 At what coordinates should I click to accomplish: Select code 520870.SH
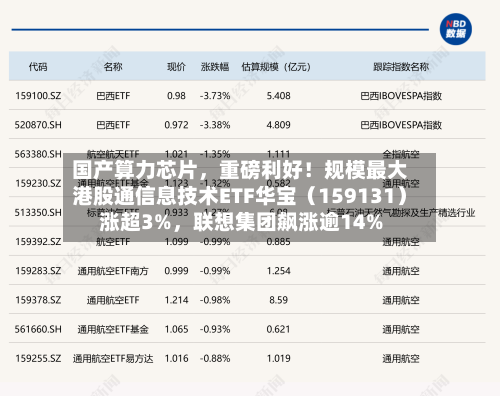(x=38, y=125)
